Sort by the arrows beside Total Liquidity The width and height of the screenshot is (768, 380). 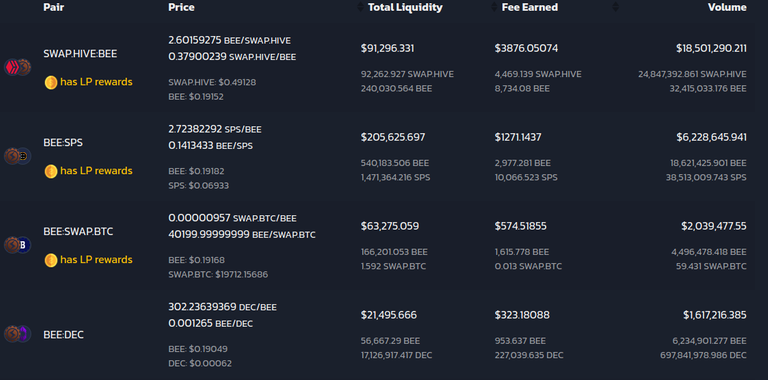pos(361,7)
